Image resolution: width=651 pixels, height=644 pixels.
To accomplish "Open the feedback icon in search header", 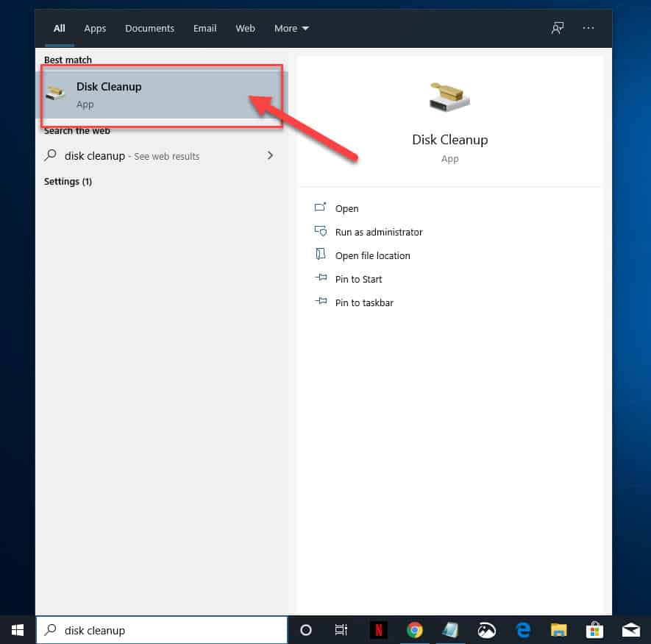I will [x=557, y=28].
